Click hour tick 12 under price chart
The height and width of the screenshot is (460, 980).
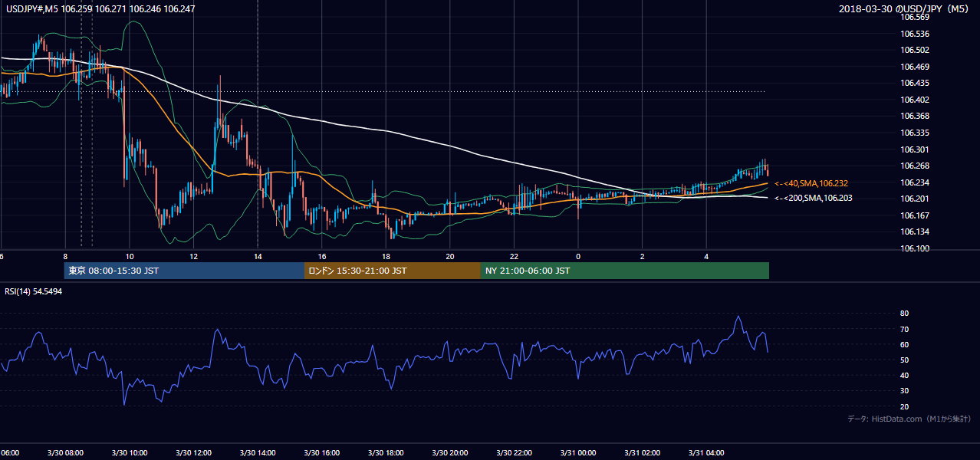(193, 256)
